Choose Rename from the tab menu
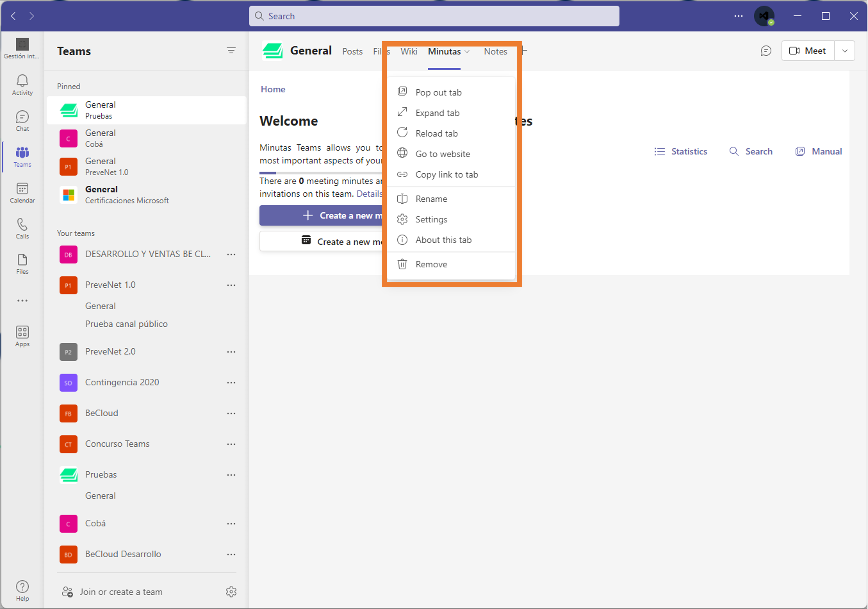This screenshot has height=609, width=868. point(451,199)
